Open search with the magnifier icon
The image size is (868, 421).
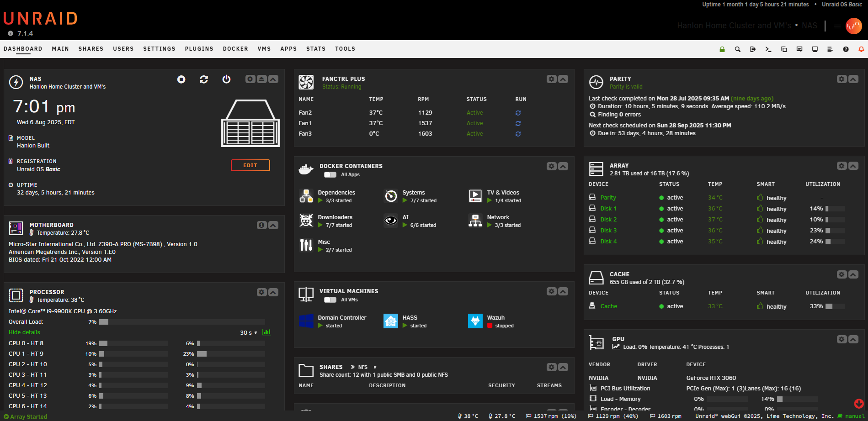point(738,49)
